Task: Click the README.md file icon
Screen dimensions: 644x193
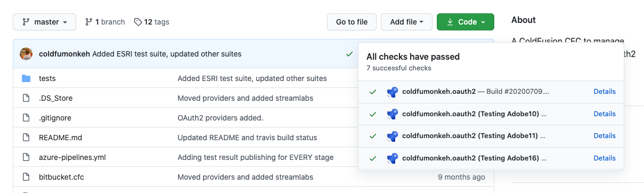Action: click(x=26, y=138)
